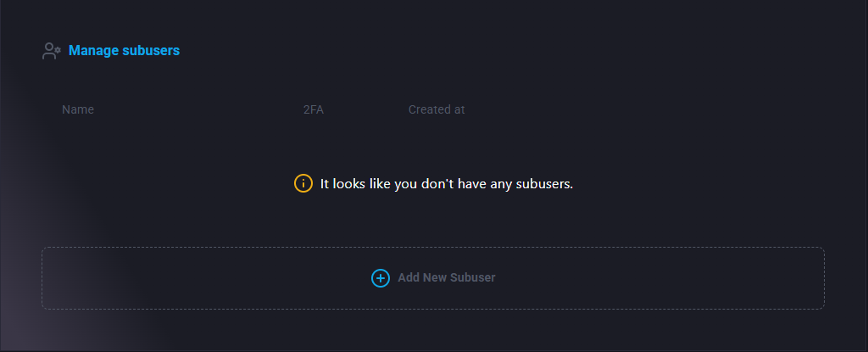This screenshot has width=868, height=352.
Task: Select the Created at table header
Action: 437,109
